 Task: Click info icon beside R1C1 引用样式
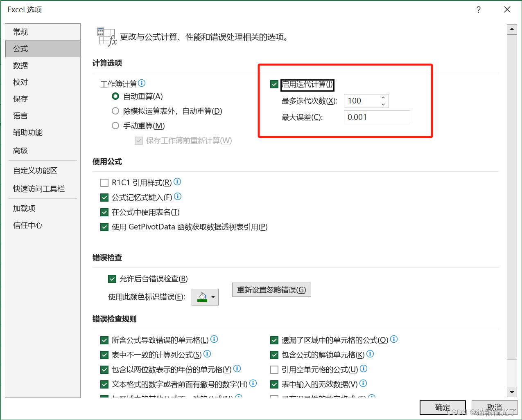pos(177,182)
